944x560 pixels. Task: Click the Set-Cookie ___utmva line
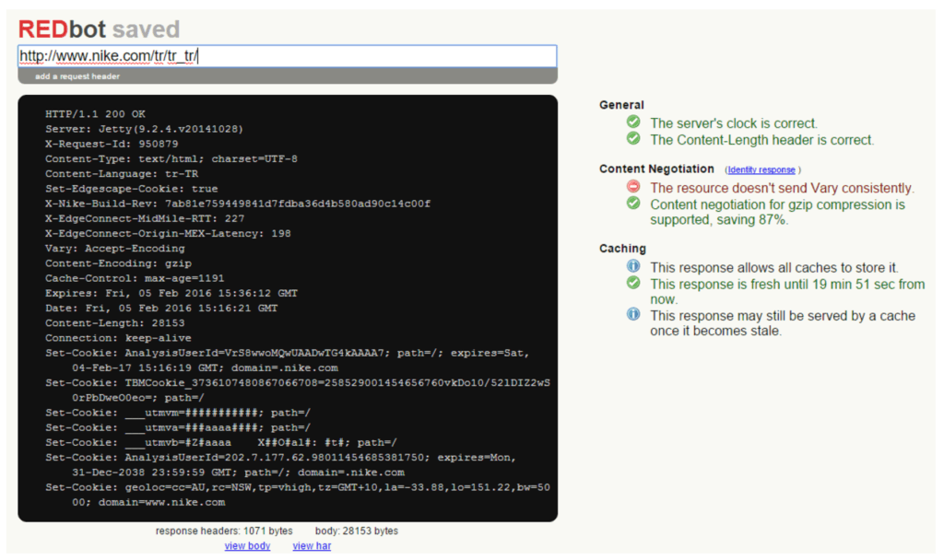coord(178,427)
